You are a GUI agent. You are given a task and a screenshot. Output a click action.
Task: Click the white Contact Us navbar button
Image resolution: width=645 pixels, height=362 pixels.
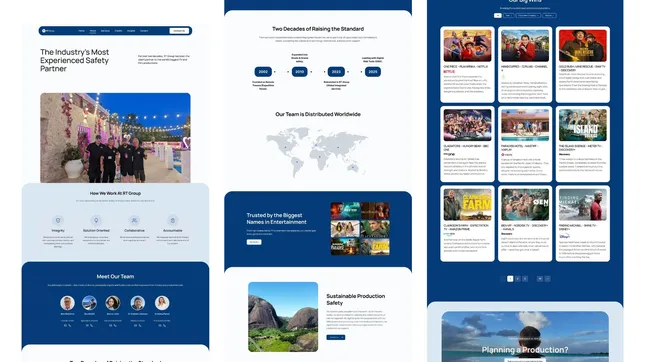[x=179, y=31]
